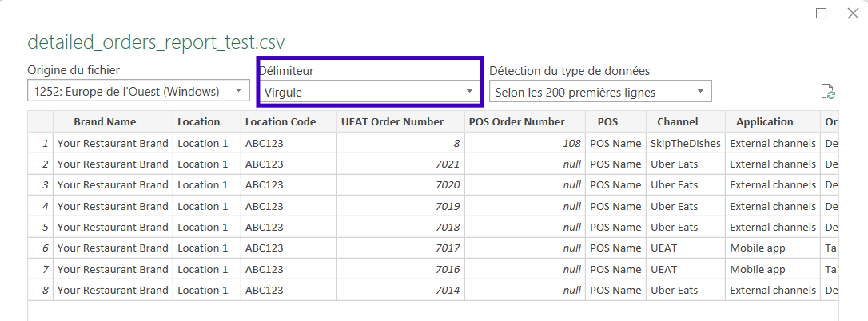Click the SkipTheDishes cell in row 1
Image resolution: width=868 pixels, height=321 pixels.
tap(685, 144)
